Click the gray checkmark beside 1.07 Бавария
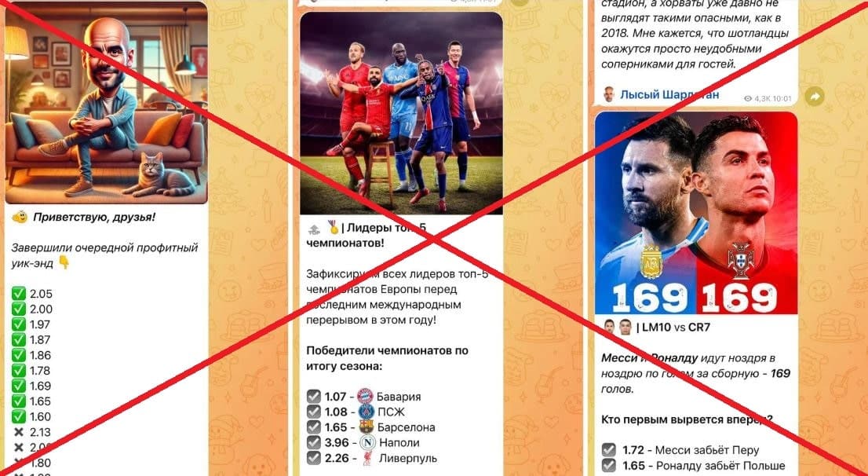The height and width of the screenshot is (476, 868). (314, 396)
